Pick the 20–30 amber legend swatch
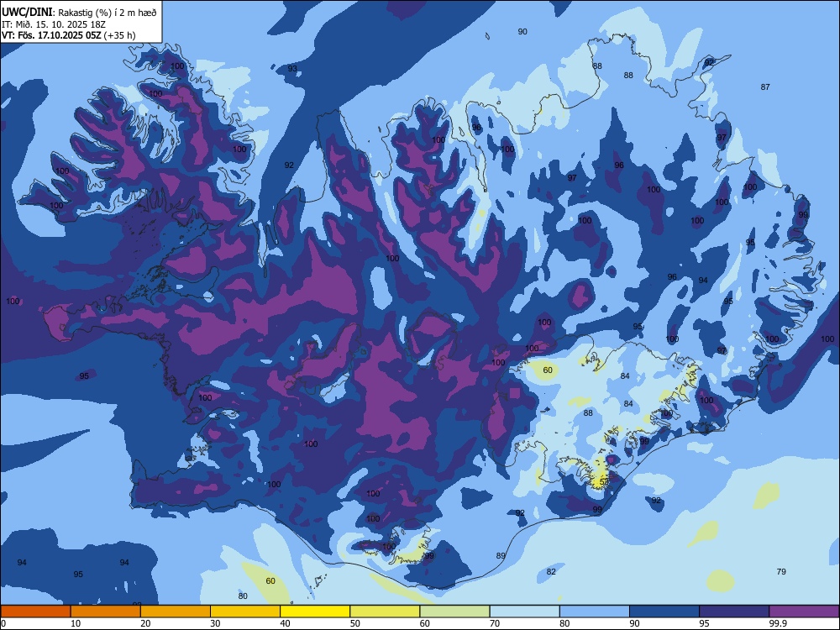The height and width of the screenshot is (630, 840). pos(176,612)
